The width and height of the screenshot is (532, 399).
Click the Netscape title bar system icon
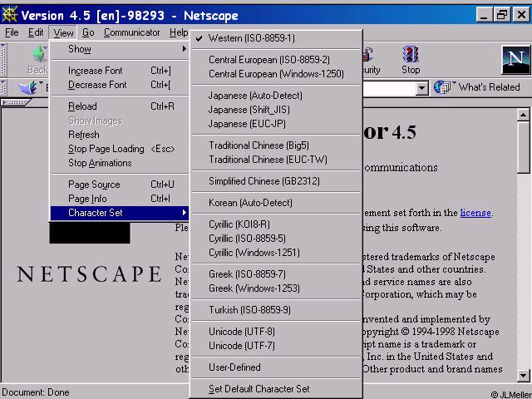[9, 15]
